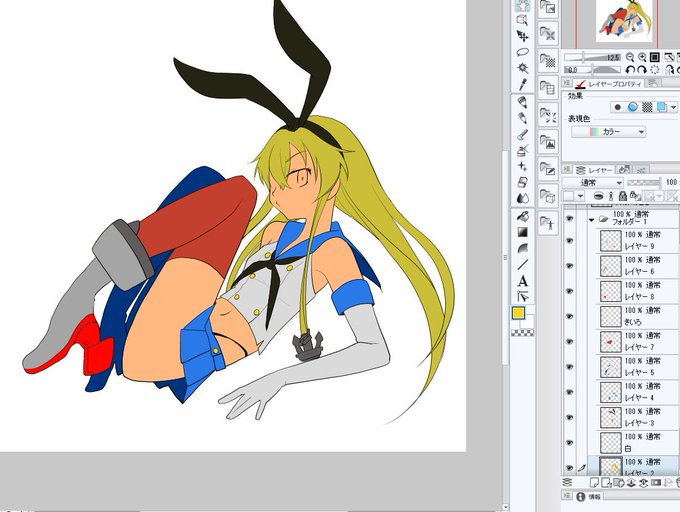
Task: Toggle layer color effect
Action: (x=662, y=107)
